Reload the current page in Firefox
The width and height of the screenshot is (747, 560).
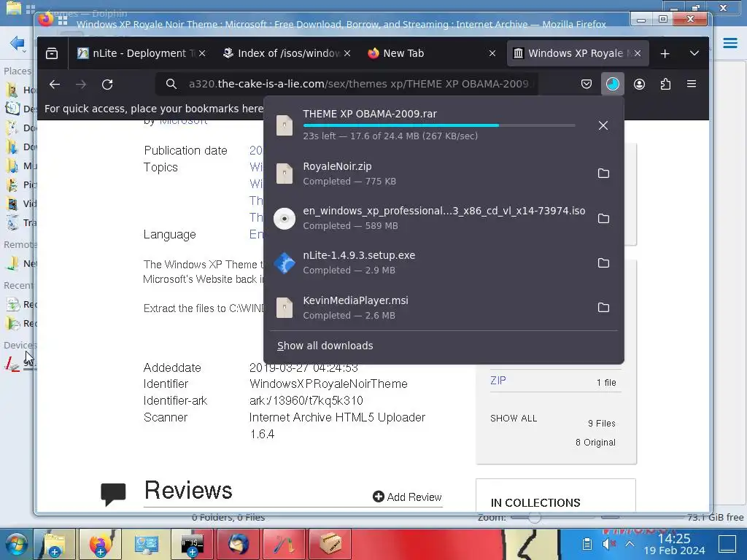107,85
